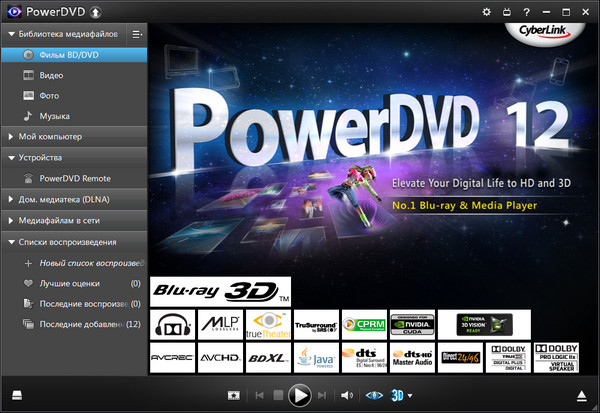Open the settings gear in title bar

tap(487, 12)
